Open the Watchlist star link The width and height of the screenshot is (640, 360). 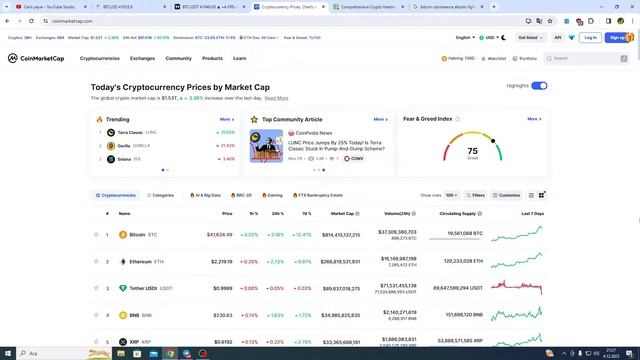click(x=493, y=59)
